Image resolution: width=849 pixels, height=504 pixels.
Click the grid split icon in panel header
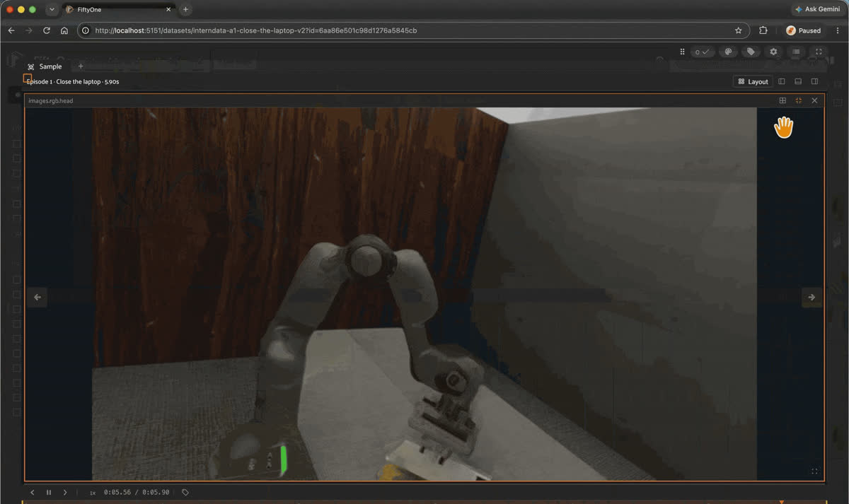(782, 100)
